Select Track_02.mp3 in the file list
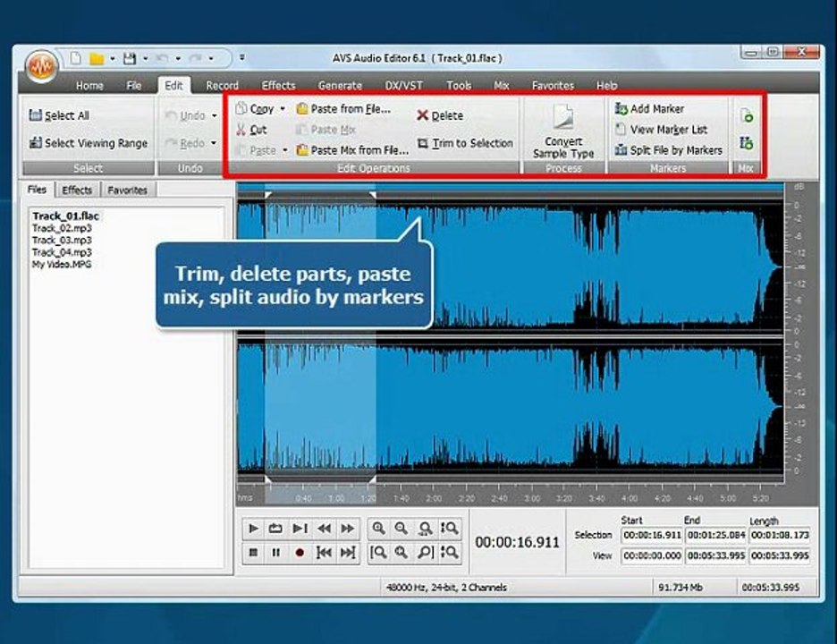 point(62,229)
